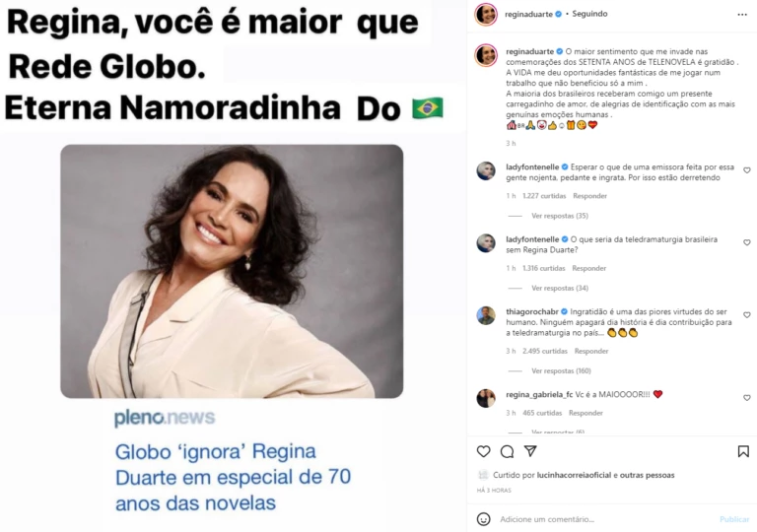This screenshot has height=532, width=757.
Task: Open lucinhacorreiaoficial profile link
Action: (x=574, y=475)
